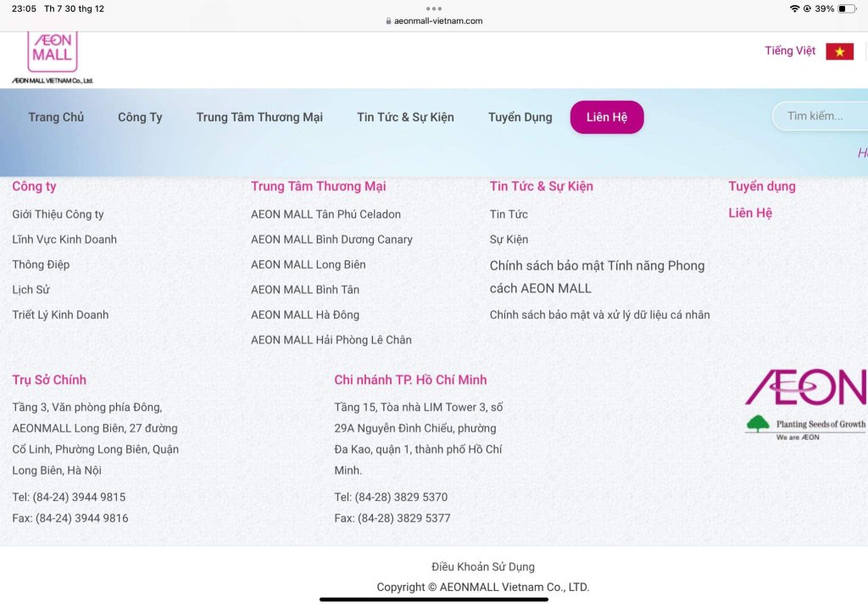
Task: Focus the Tìm kiếm search field
Action: coord(821,116)
